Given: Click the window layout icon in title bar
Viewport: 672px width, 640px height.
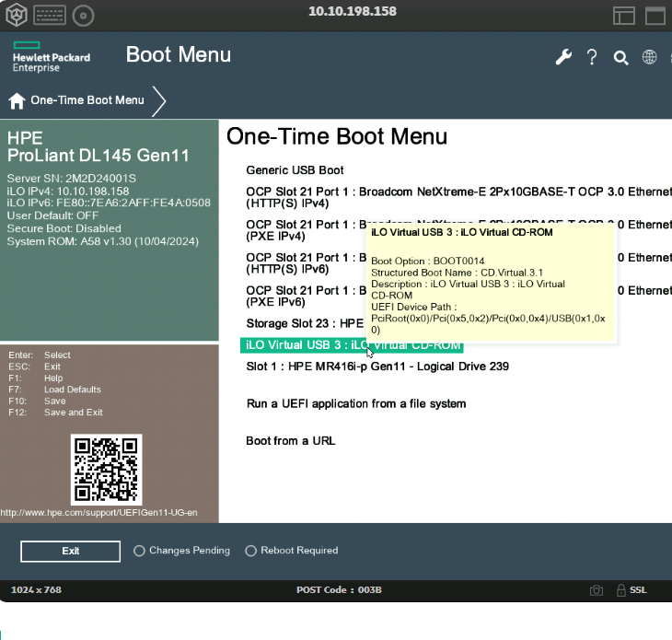Looking at the screenshot, I should pyautogui.click(x=624, y=16).
